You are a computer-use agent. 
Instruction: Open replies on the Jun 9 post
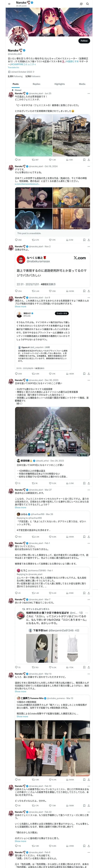18,374
